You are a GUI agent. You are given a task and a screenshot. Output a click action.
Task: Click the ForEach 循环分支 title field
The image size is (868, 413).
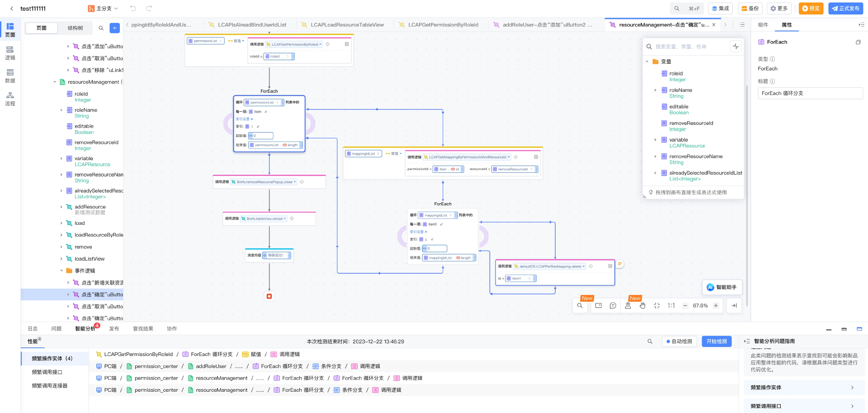click(x=810, y=93)
